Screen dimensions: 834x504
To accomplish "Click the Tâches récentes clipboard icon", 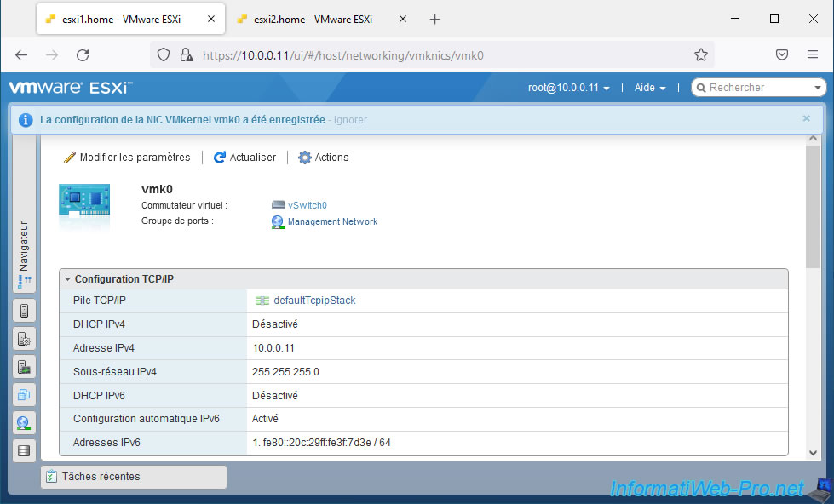I will pos(51,477).
